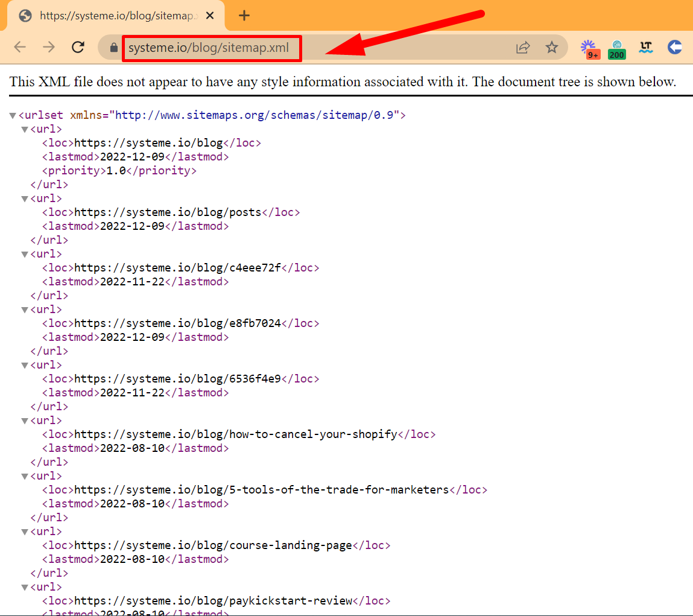Collapse the root urlset node

click(x=13, y=115)
